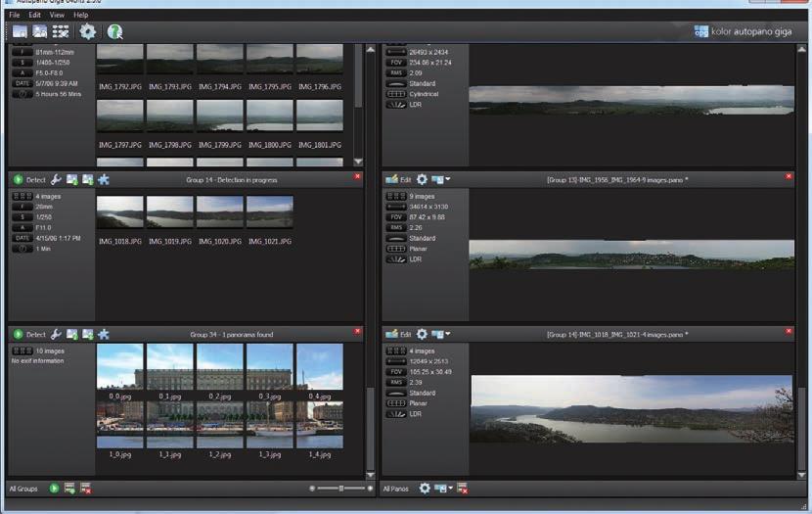Close the Group 14 panel

(357, 176)
